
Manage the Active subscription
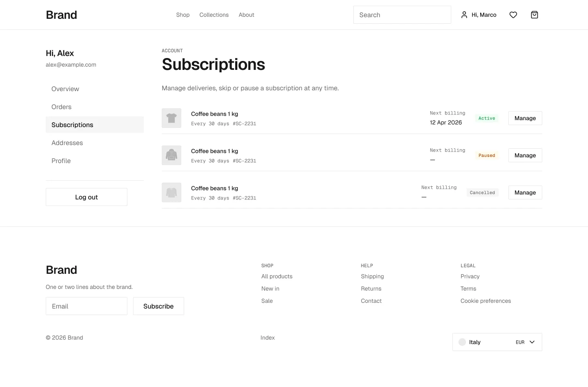coord(525,118)
